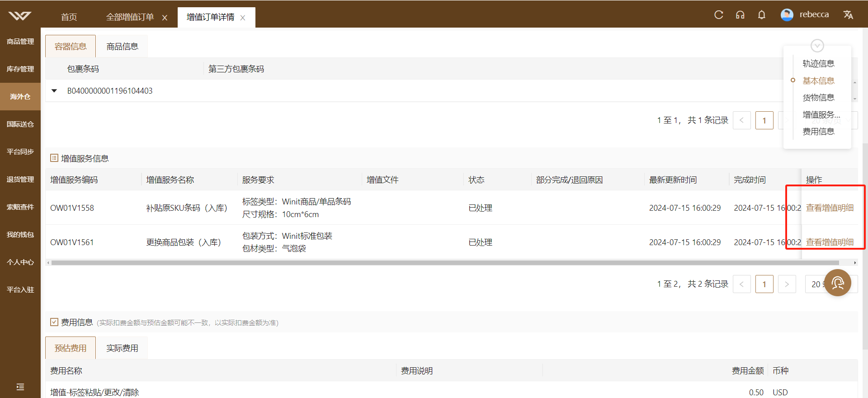
Task: Open the language translation icon
Action: [x=848, y=15]
